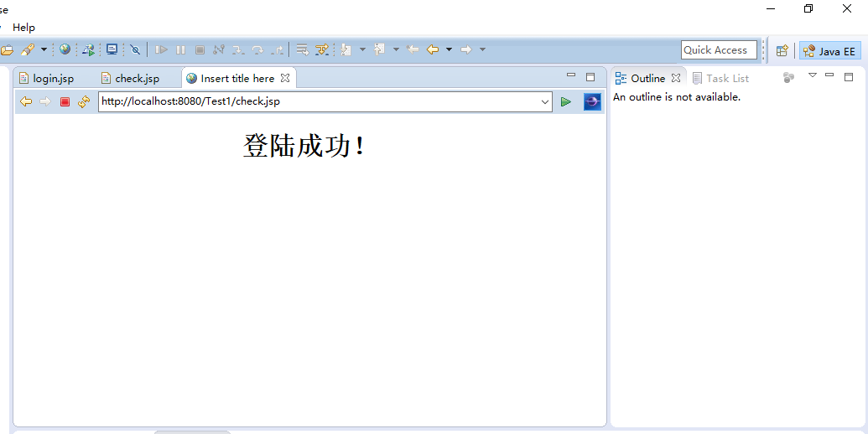Click the Step Over icon

tap(258, 49)
